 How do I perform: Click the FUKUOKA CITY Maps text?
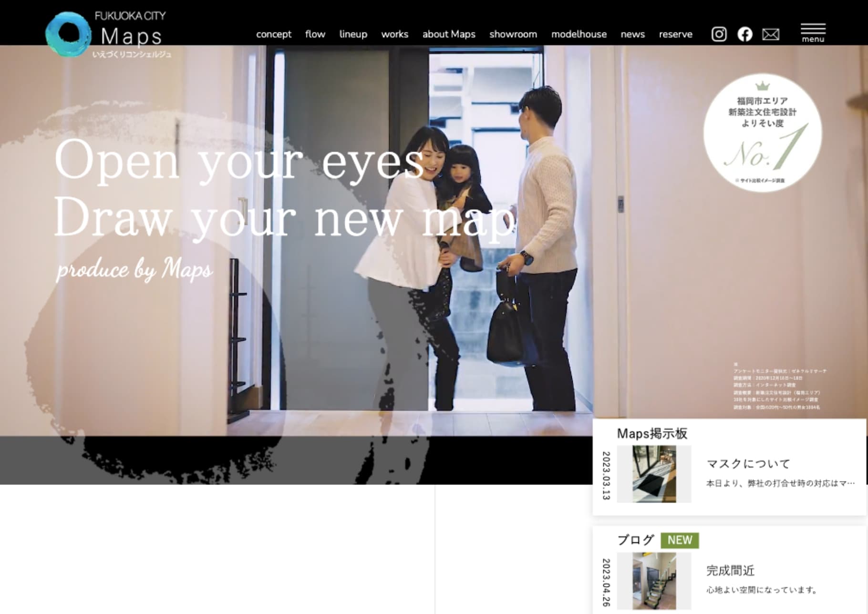point(131,30)
